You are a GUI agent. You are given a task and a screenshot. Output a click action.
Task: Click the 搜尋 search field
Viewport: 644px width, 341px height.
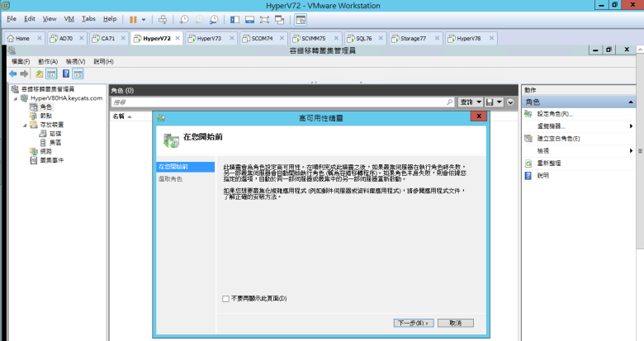281,102
